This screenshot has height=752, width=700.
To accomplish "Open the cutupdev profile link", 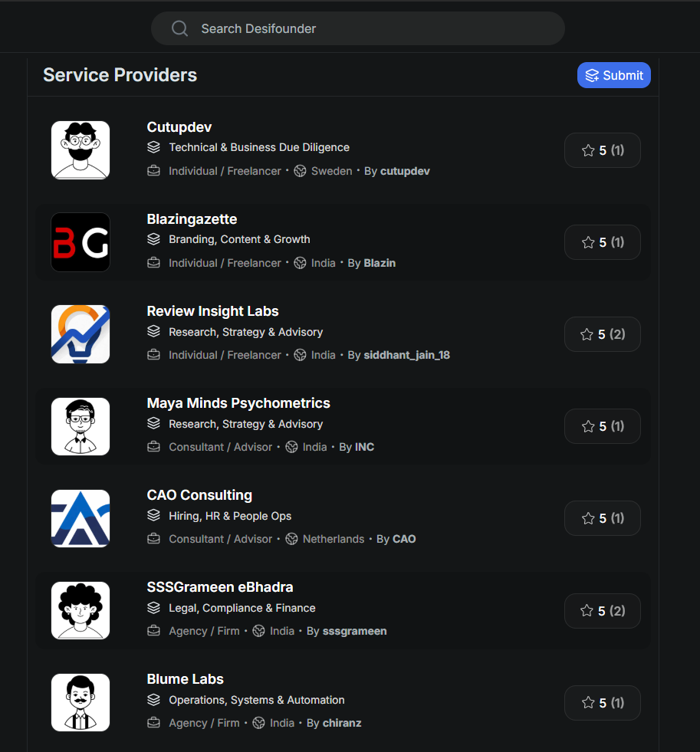I will (x=405, y=171).
